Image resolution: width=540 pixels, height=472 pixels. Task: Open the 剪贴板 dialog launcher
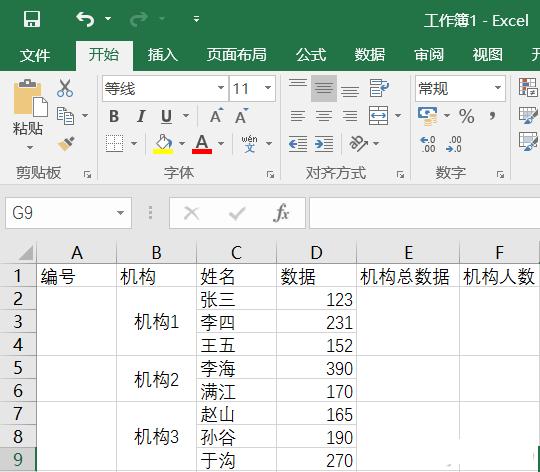point(87,175)
